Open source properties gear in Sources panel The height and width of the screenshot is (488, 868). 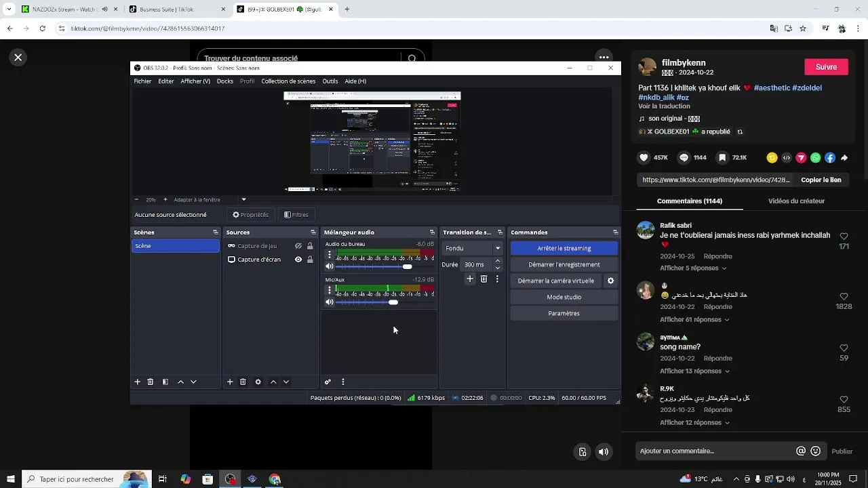(258, 382)
